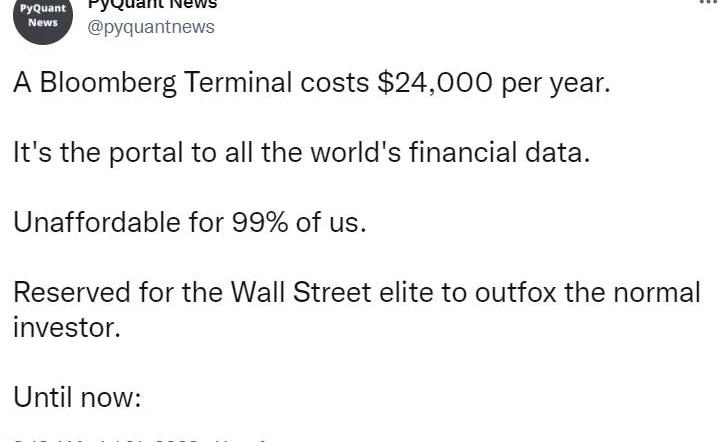Select the 'Unaffordable for 99% of us' line

coord(190,223)
